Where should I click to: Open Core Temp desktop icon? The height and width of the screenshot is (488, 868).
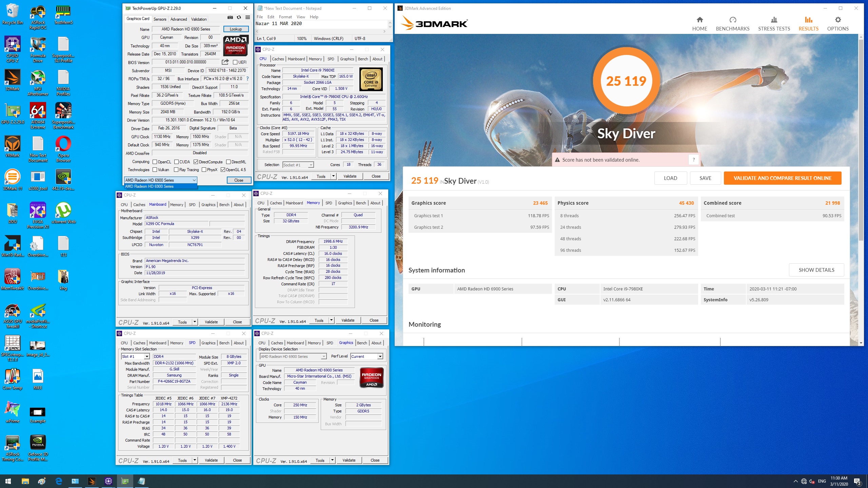[13, 380]
